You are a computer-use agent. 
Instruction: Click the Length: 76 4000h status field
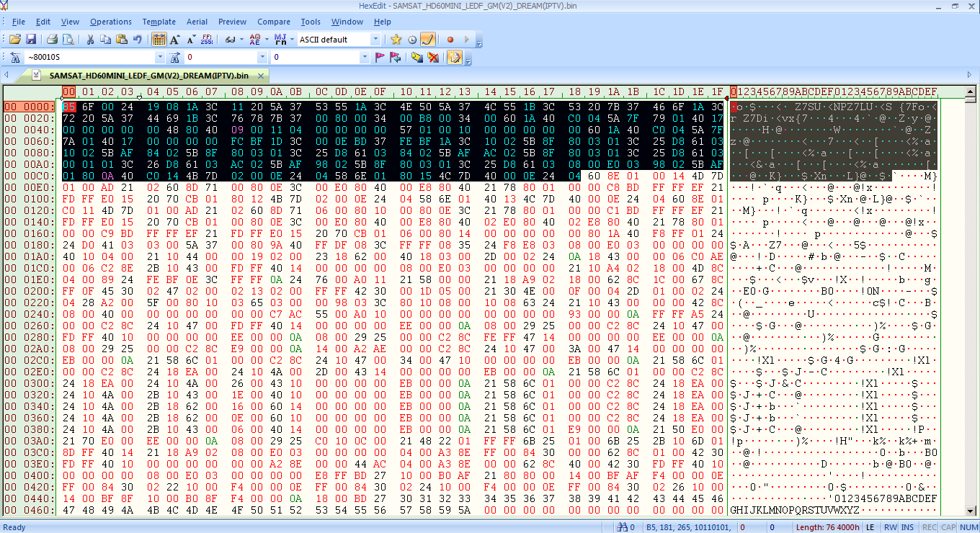(x=828, y=527)
